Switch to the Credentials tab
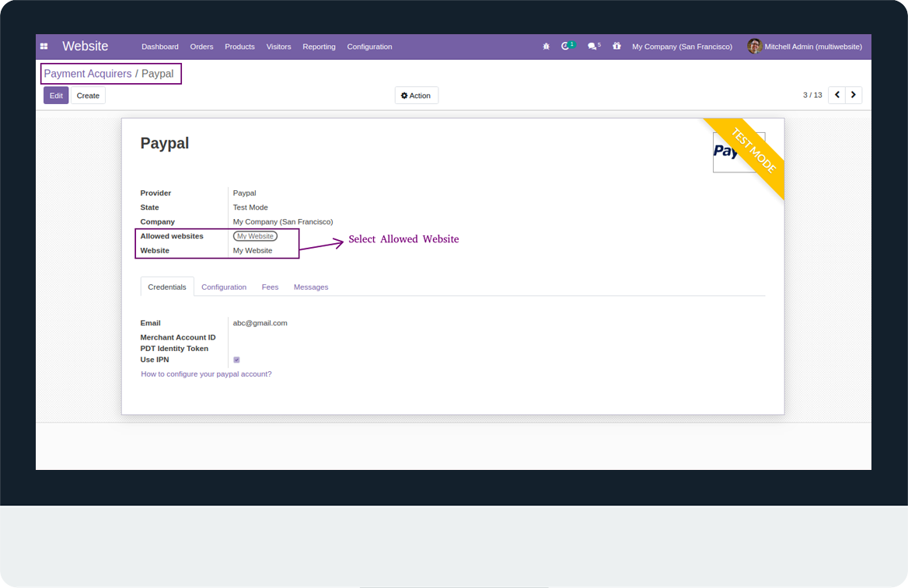The image size is (908, 588). point(167,287)
